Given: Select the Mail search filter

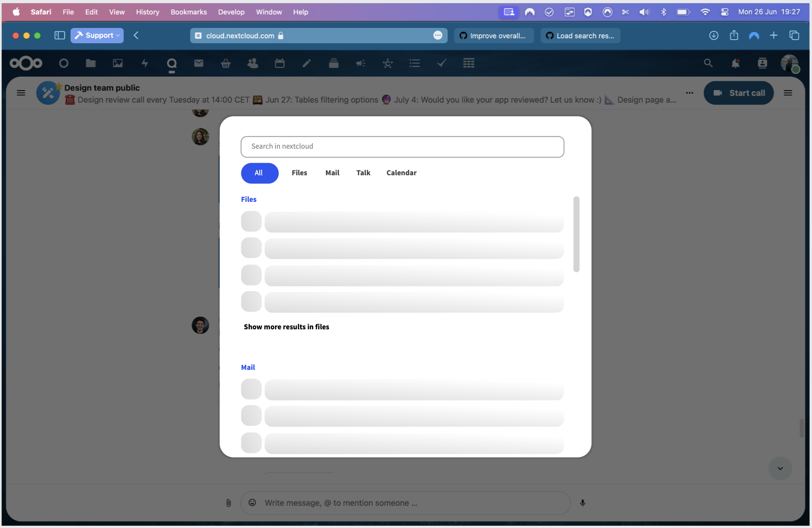Looking at the screenshot, I should click(332, 173).
